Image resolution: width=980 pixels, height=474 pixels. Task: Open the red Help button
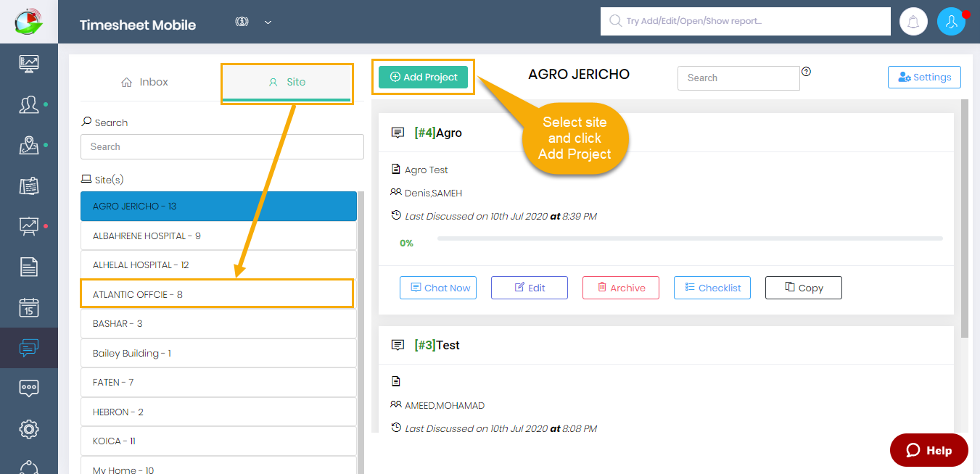(929, 451)
